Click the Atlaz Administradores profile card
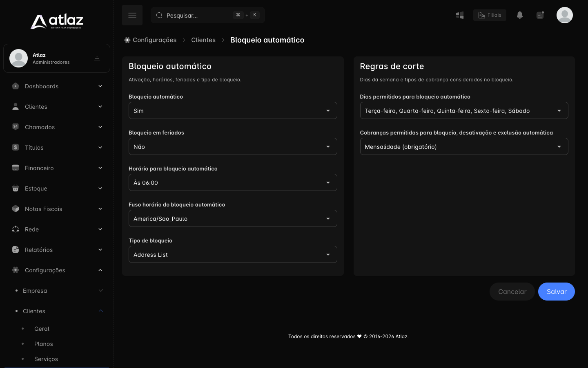Image resolution: width=588 pixels, height=368 pixels. tap(57, 58)
